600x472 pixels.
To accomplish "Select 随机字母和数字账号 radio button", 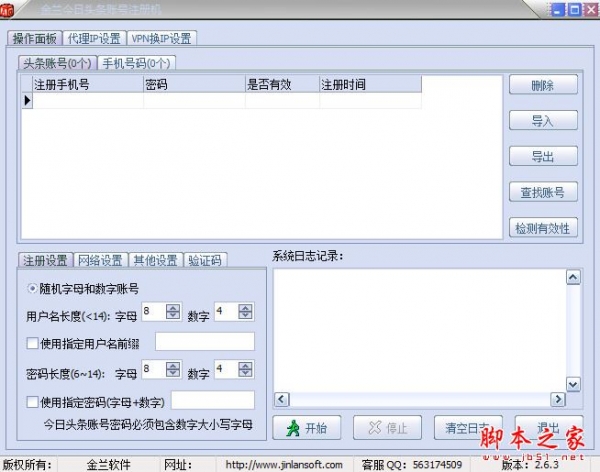I will (x=33, y=289).
